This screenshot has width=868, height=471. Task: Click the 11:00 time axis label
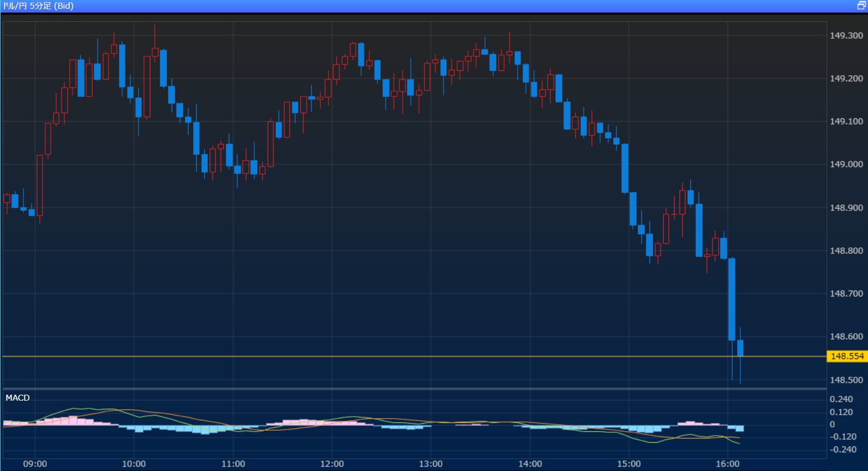[x=233, y=464]
